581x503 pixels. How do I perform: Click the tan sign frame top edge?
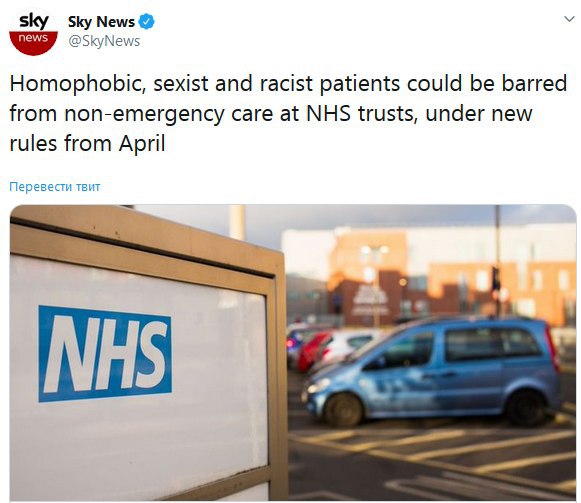pyautogui.click(x=145, y=228)
